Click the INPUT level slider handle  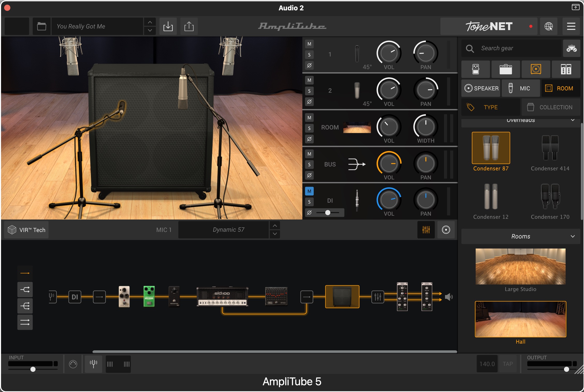click(x=33, y=369)
